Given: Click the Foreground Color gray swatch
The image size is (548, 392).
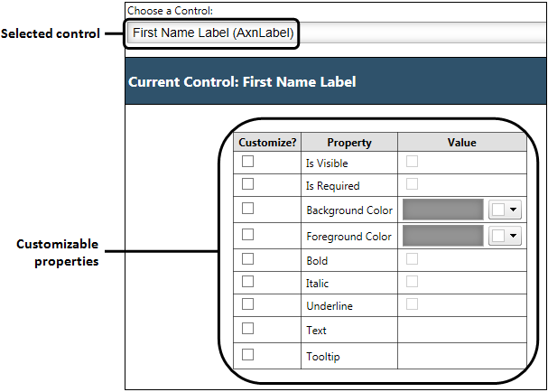Looking at the screenshot, I should (442, 236).
